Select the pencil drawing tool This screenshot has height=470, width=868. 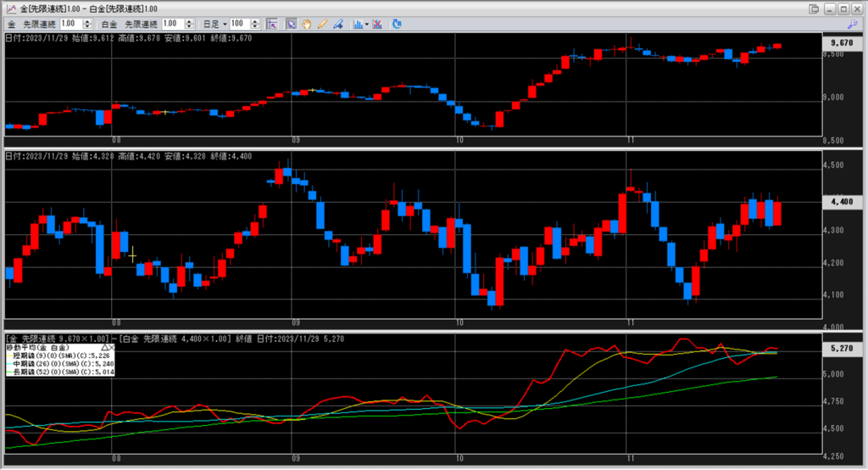(321, 24)
